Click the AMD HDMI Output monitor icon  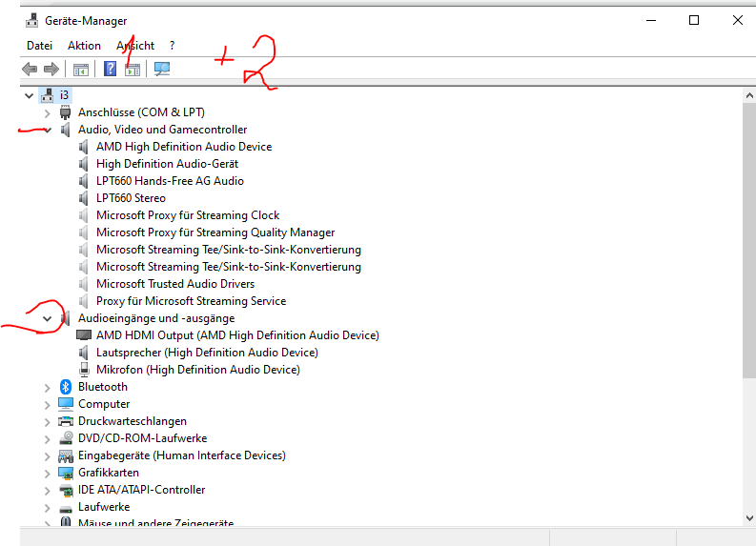84,335
